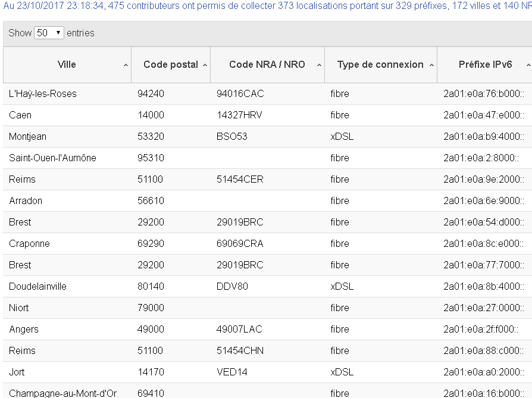Click postal code 56610
The width and height of the screenshot is (532, 398).
(x=151, y=200)
